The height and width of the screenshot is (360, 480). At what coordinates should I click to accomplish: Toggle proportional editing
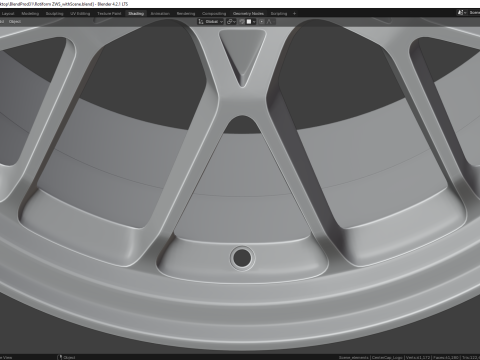tap(262, 22)
